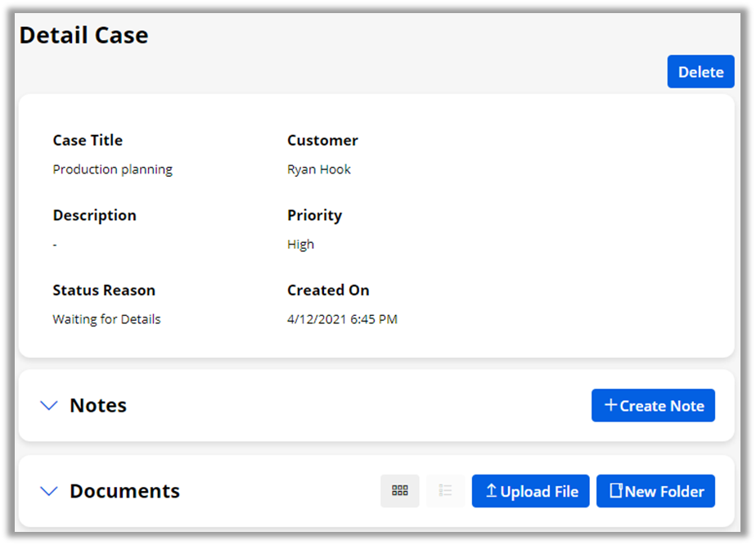Collapse the Documents section chevron
The image size is (756, 545).
tap(49, 491)
